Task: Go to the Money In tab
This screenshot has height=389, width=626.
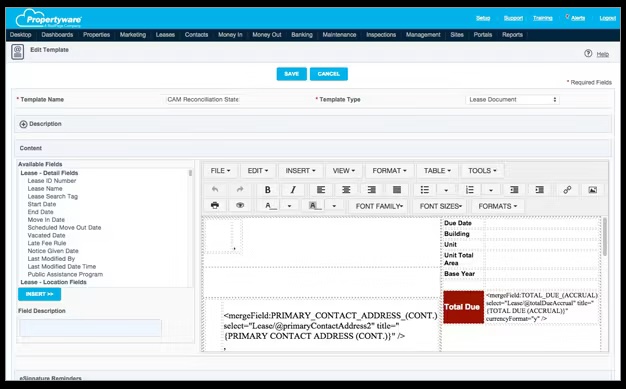Action: coord(230,35)
